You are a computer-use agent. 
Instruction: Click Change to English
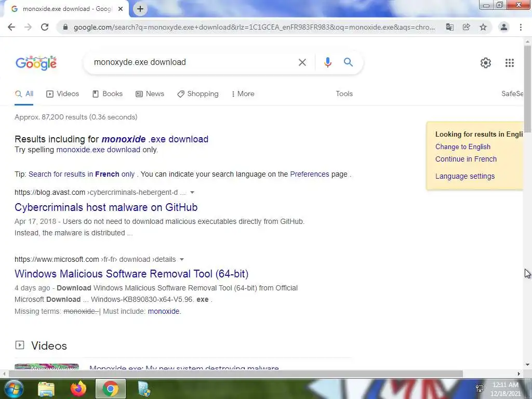click(x=463, y=147)
